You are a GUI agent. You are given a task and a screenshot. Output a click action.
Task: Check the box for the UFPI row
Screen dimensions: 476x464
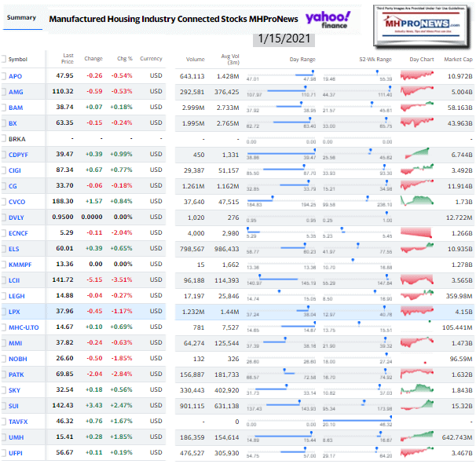coord(3,452)
